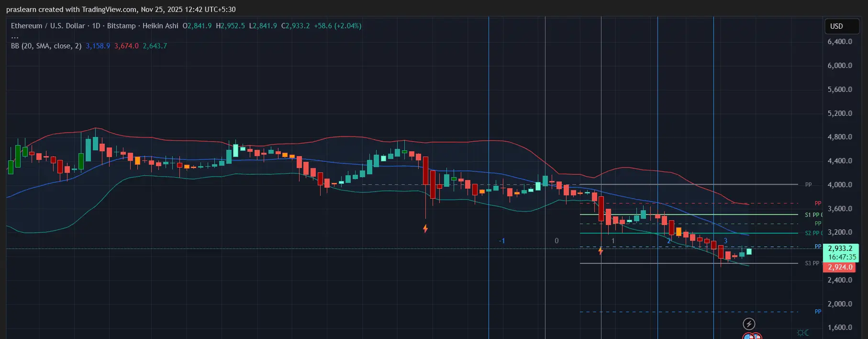
Task: Click the red 2,924.0 price label
Action: [840, 267]
